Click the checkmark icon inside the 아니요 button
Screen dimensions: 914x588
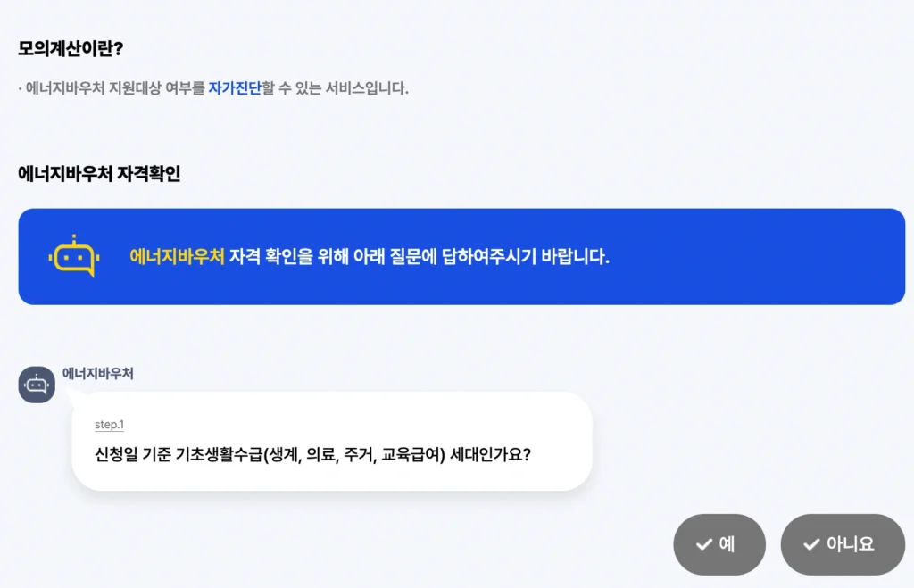(x=812, y=544)
